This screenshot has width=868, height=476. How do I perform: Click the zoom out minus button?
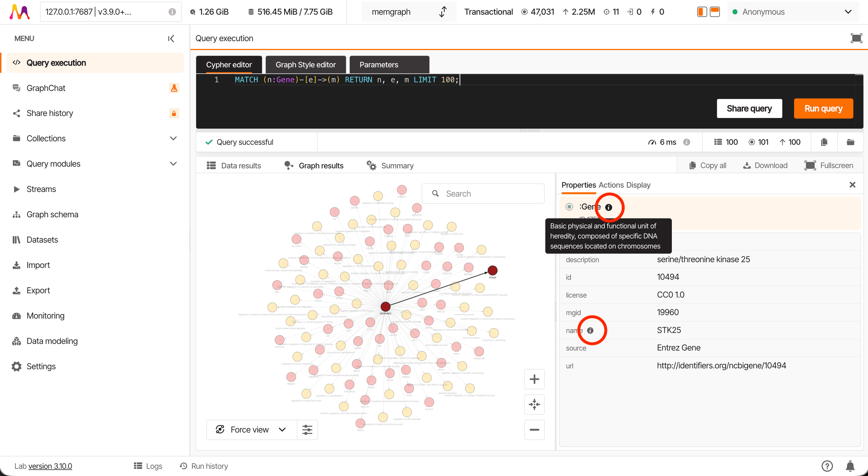click(x=534, y=429)
